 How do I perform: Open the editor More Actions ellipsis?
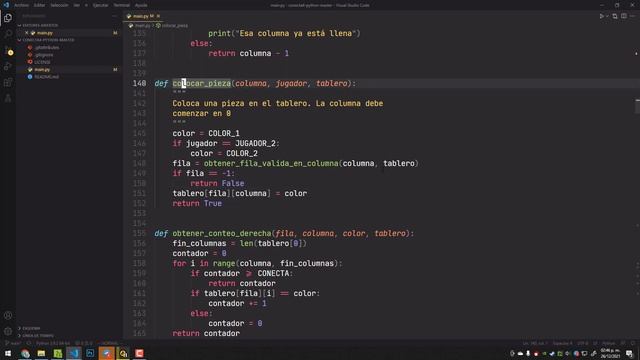pos(633,16)
